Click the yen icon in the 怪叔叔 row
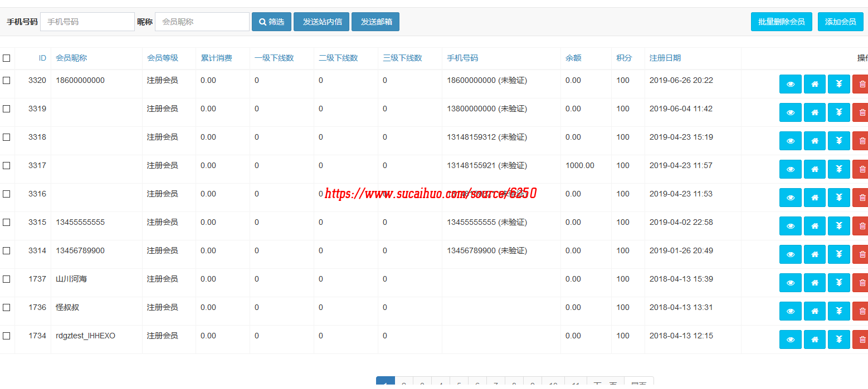 (838, 311)
